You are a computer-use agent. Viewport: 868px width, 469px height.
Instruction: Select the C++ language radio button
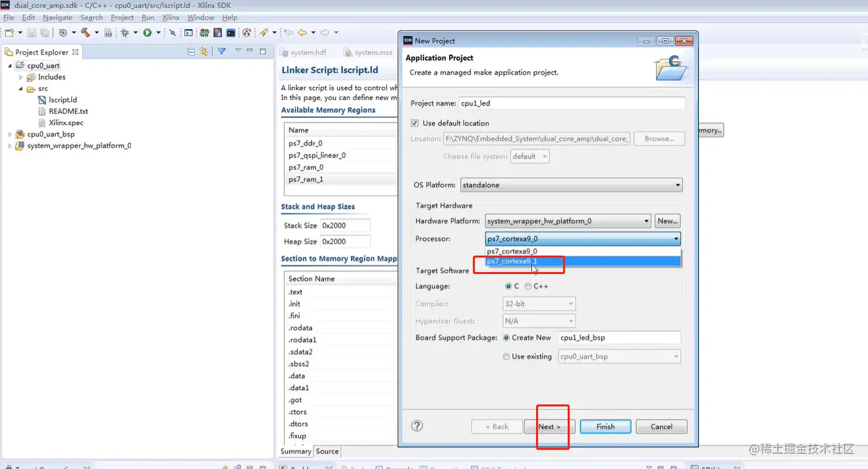point(528,287)
